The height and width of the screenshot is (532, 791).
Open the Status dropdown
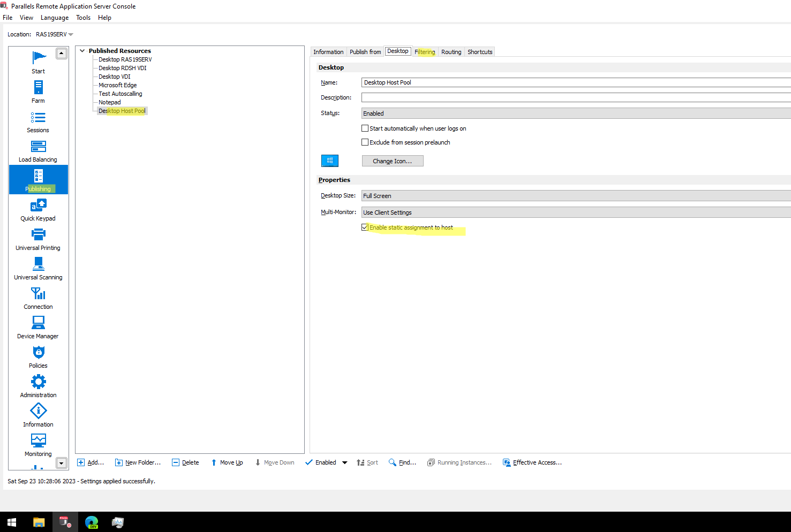click(x=576, y=113)
